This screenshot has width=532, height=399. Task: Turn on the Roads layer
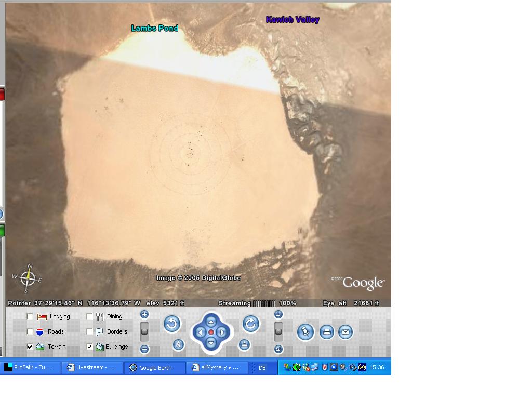point(30,331)
